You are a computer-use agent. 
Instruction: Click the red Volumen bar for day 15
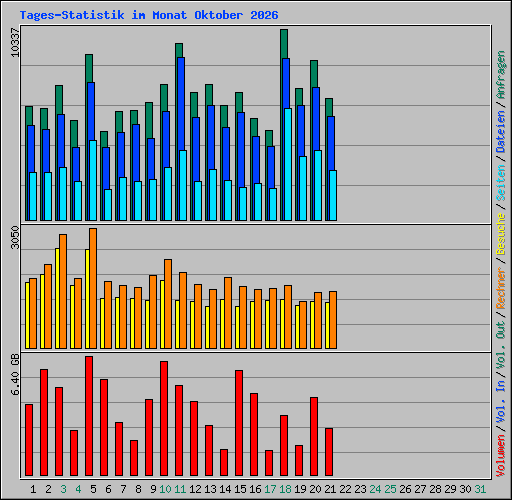239,423
